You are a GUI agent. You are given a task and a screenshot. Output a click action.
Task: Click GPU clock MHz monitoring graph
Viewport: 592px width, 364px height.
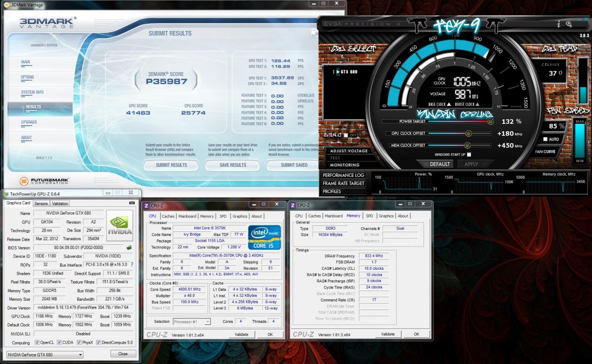pyautogui.click(x=480, y=184)
